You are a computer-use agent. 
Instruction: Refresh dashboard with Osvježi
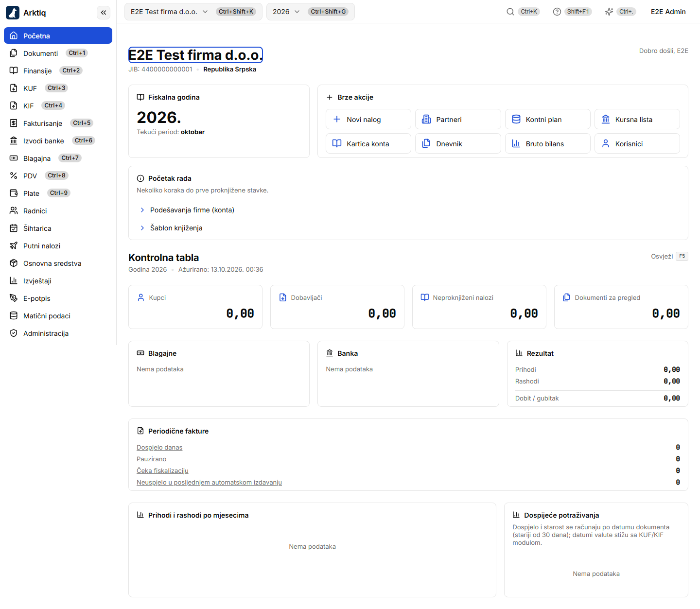(669, 256)
